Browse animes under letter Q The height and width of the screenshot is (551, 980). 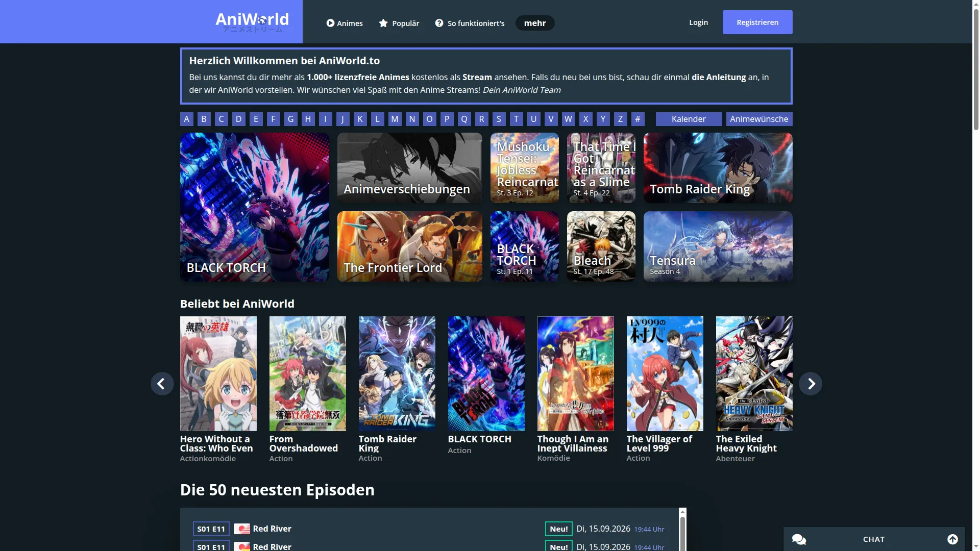(464, 119)
